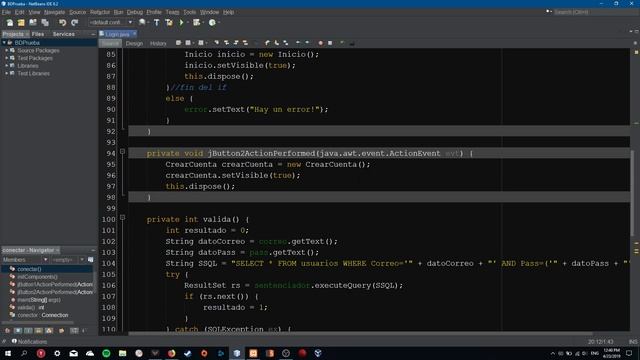Select initComponents() in Navigator list
This screenshot has height=360, width=640.
37,277
